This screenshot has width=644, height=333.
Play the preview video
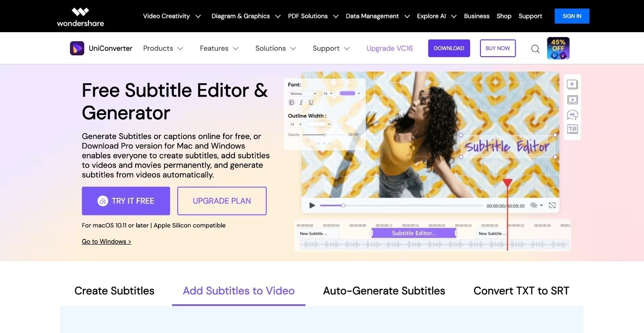pyautogui.click(x=312, y=206)
